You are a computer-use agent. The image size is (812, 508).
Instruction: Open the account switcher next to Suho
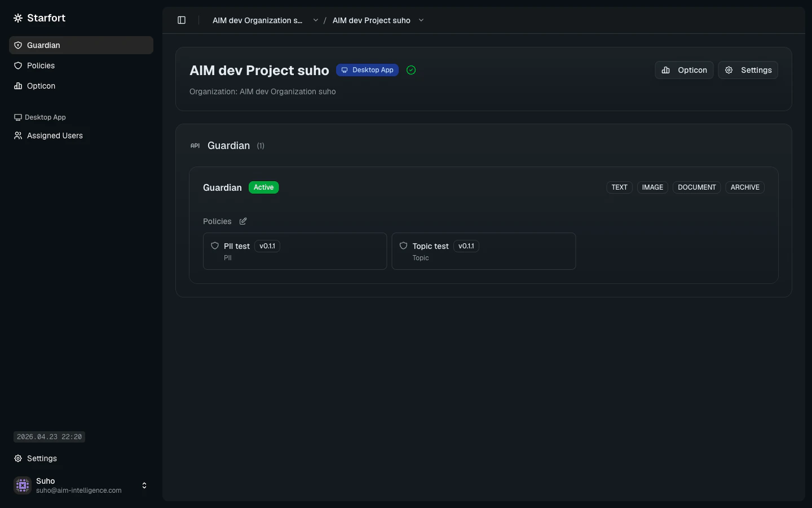(144, 485)
